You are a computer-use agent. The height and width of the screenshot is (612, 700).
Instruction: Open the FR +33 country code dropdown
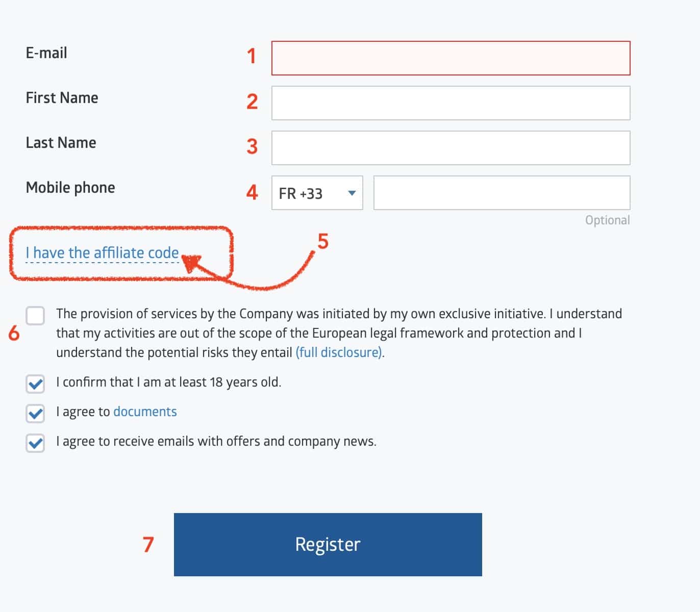coord(317,193)
